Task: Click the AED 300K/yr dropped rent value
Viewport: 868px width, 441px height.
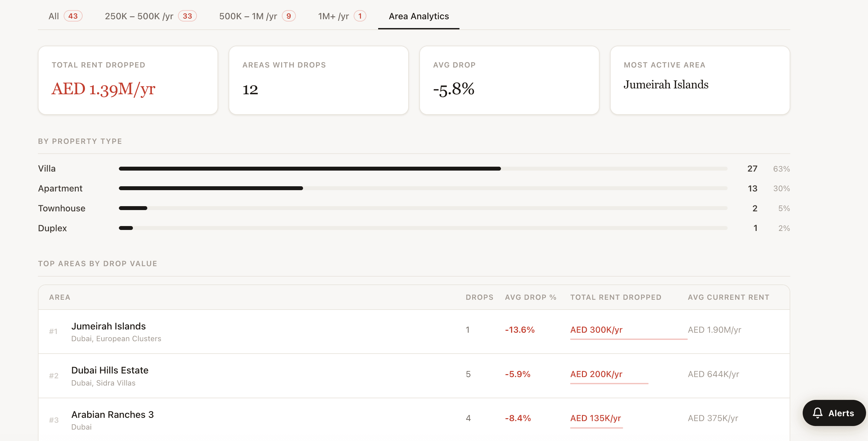Action: pyautogui.click(x=596, y=330)
